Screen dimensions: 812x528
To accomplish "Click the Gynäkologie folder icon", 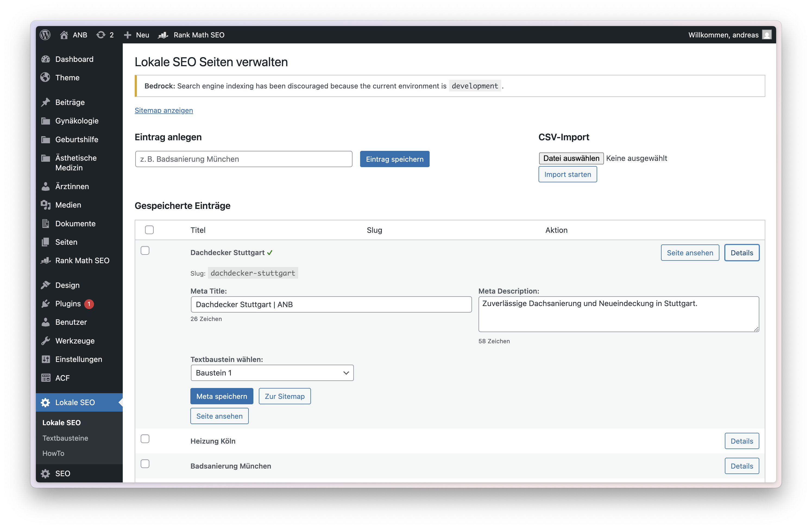I will (46, 121).
